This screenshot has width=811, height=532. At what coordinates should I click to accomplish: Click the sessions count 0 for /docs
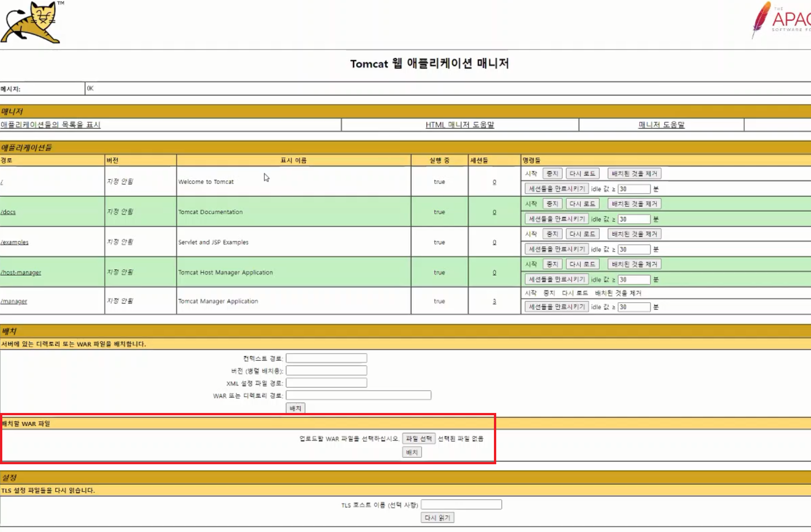pyautogui.click(x=494, y=212)
